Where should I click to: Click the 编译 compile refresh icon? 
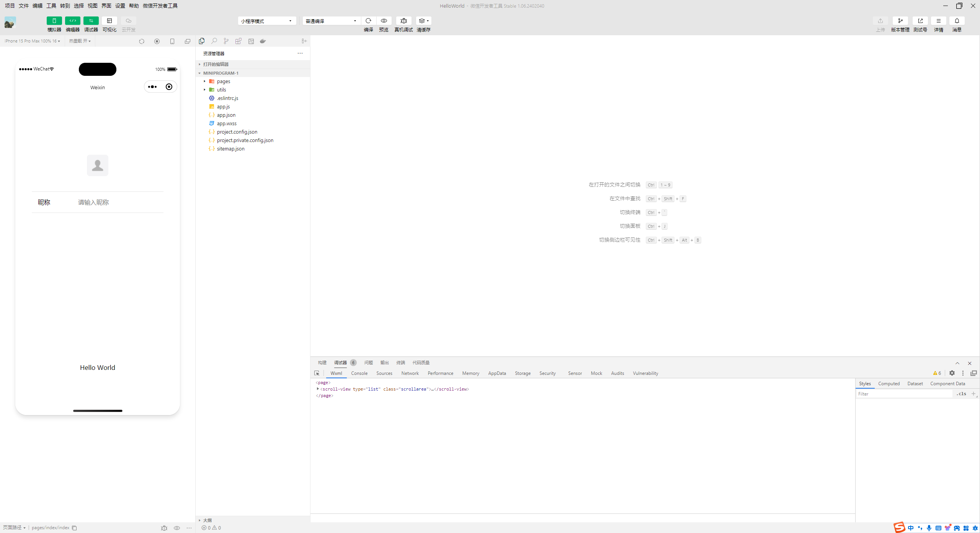368,21
